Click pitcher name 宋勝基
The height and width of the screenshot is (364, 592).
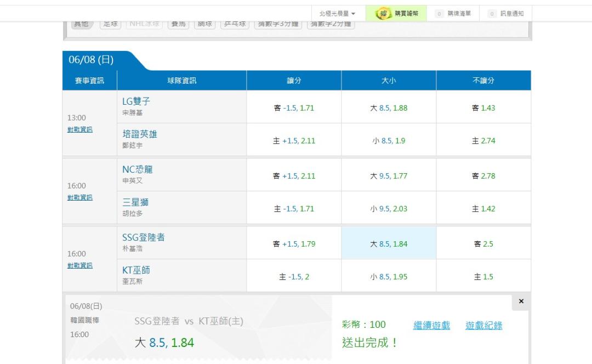132,112
